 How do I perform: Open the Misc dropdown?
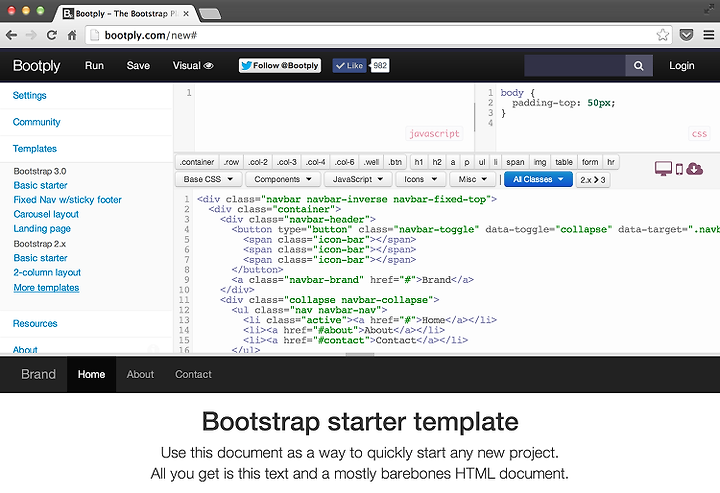472,179
